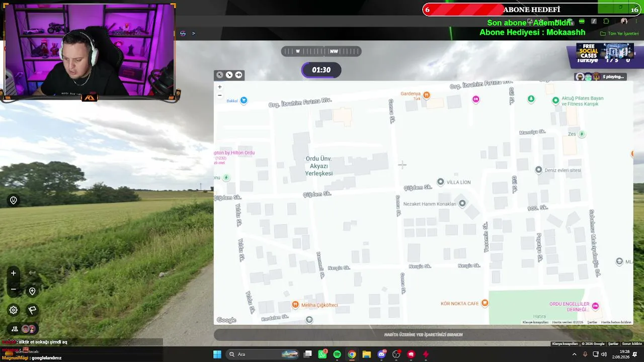Click Harita hatası bildirin link
Viewport: 644px width, 362px height.
(616, 322)
